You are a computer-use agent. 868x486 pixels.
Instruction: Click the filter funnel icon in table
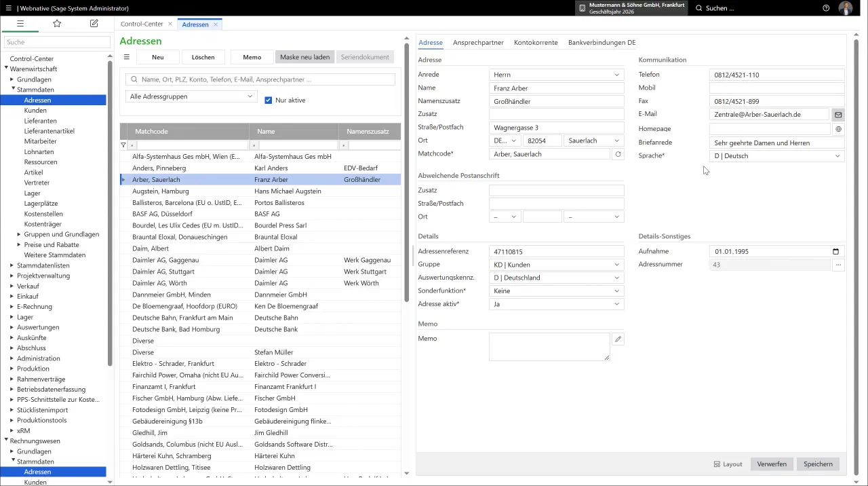tap(123, 145)
